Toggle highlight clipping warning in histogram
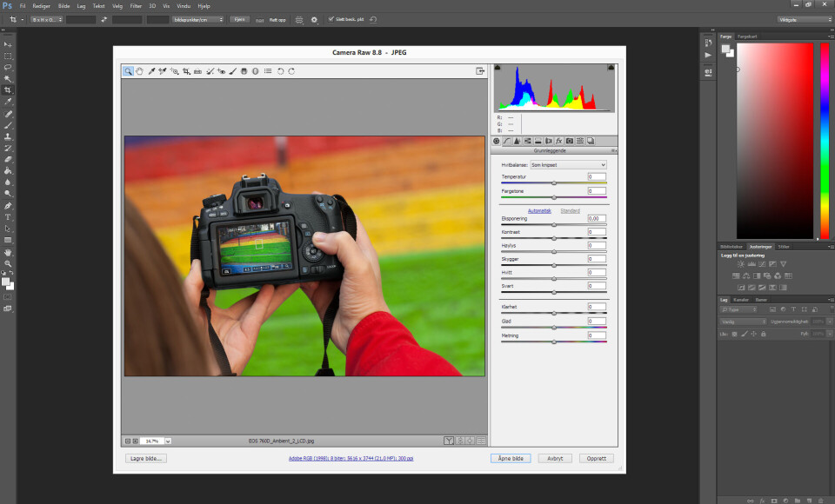 coord(611,68)
